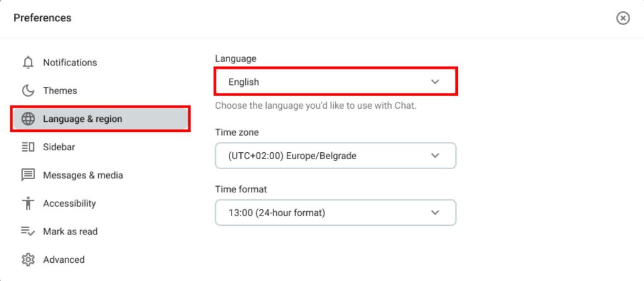Click the Language & region globe icon
The height and width of the screenshot is (281, 644).
(28, 119)
